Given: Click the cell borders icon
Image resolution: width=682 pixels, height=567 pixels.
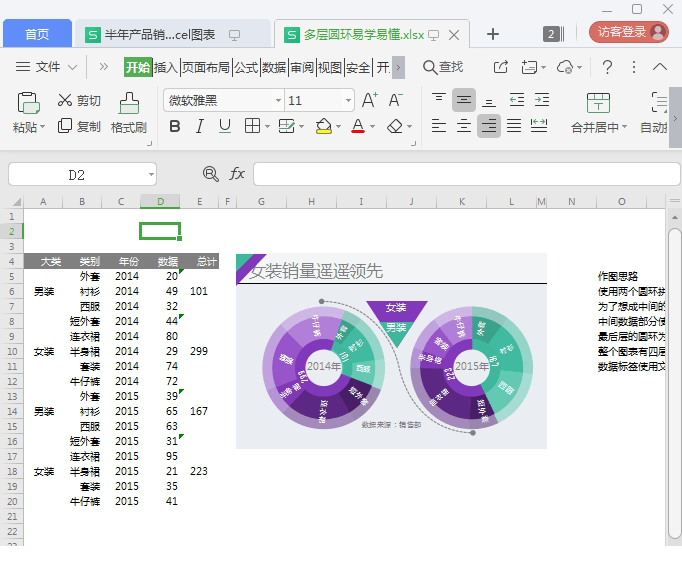Looking at the screenshot, I should point(252,126).
